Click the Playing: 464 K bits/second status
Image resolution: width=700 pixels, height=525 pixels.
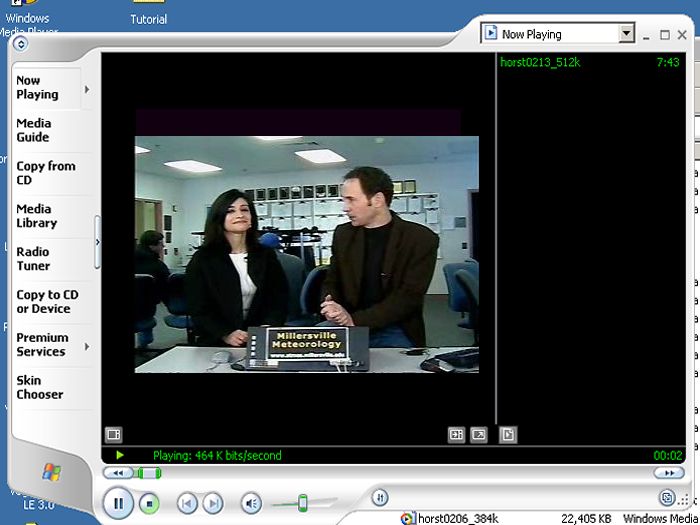tap(217, 455)
